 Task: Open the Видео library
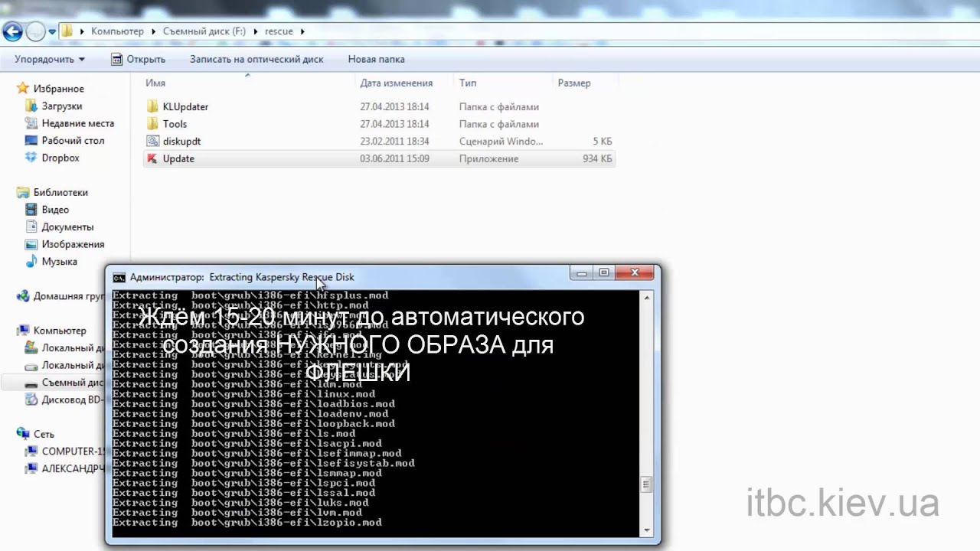[55, 210]
